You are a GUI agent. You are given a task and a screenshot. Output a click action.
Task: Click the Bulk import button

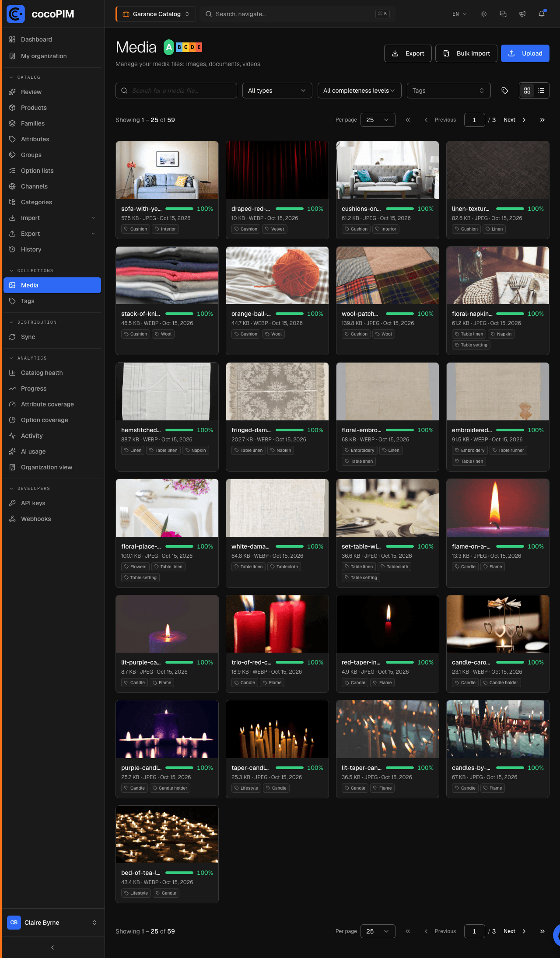pyautogui.click(x=466, y=53)
